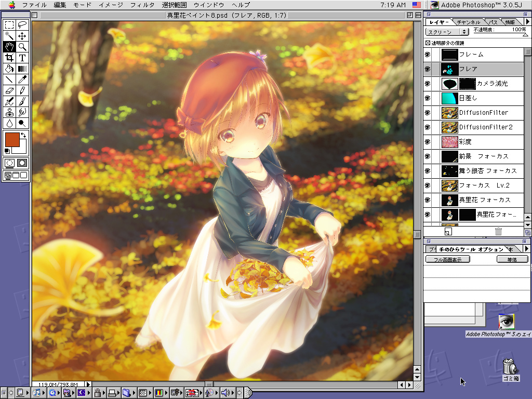Choose the Paint Bucket tool
Screen dimensions: 532x399
[x=9, y=69]
